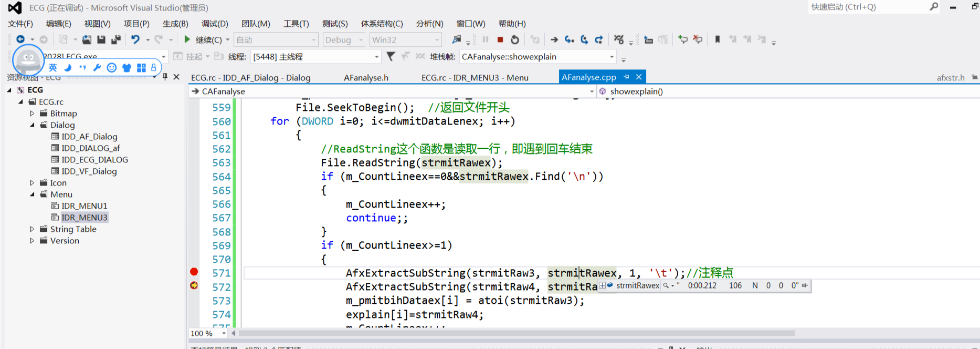Expand the Bitmap folder

pyautogui.click(x=32, y=114)
